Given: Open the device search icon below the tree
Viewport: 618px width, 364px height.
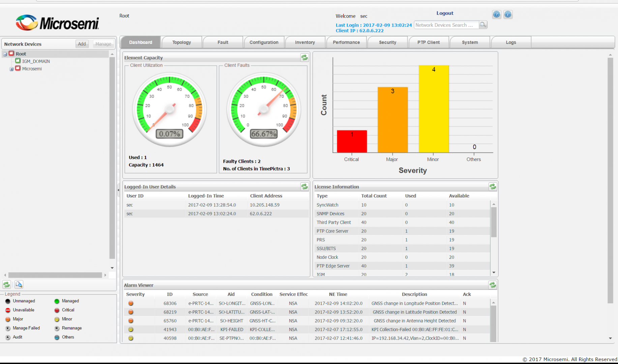Looking at the screenshot, I should pos(19,284).
